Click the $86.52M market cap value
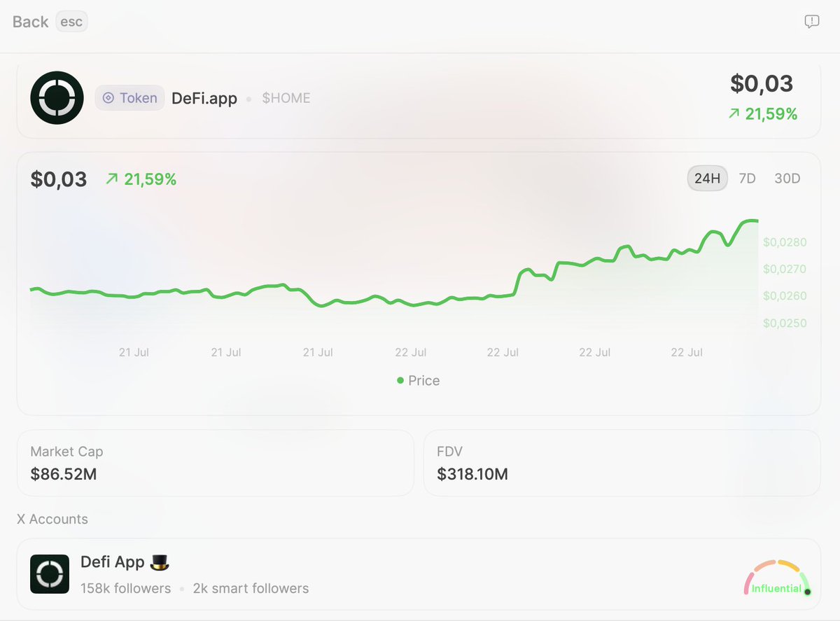The width and height of the screenshot is (840, 621). pos(64,474)
